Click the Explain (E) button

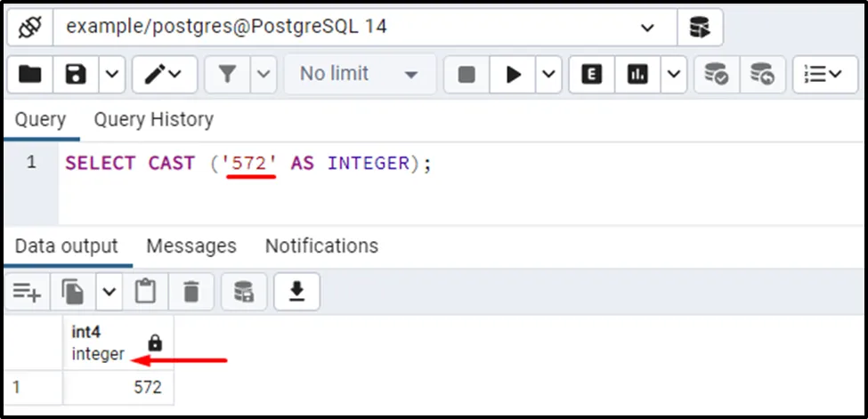coord(592,74)
